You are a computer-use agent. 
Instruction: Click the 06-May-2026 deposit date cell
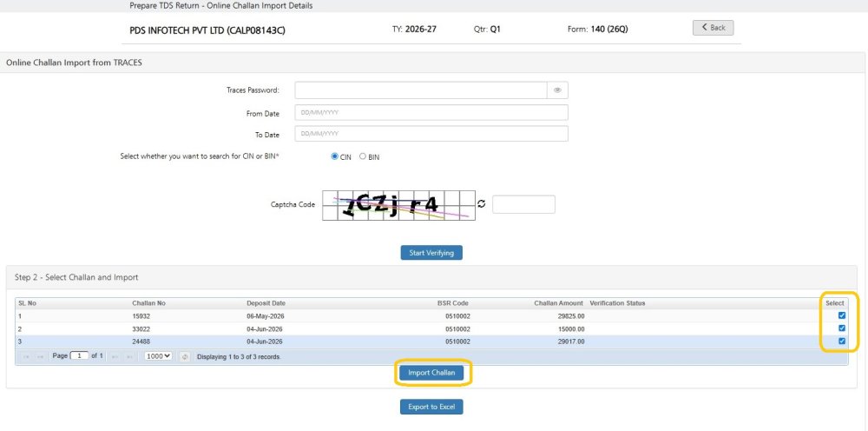265,315
